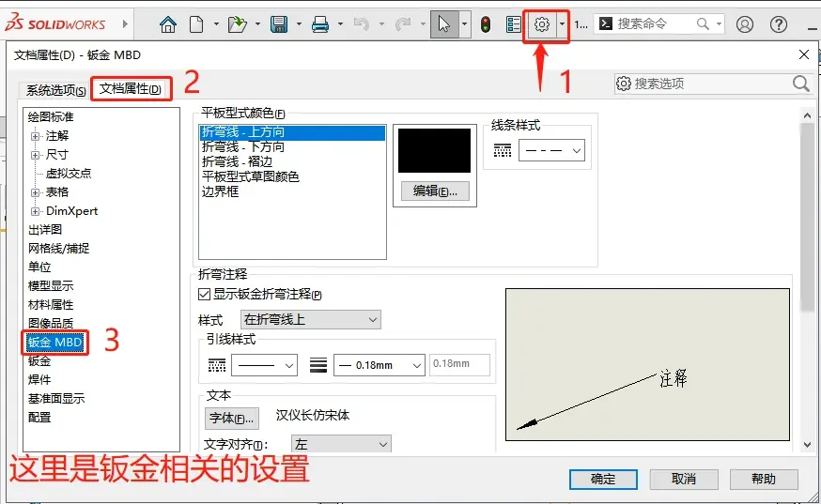
Task: Confirm with the 确定 button
Action: (603, 479)
